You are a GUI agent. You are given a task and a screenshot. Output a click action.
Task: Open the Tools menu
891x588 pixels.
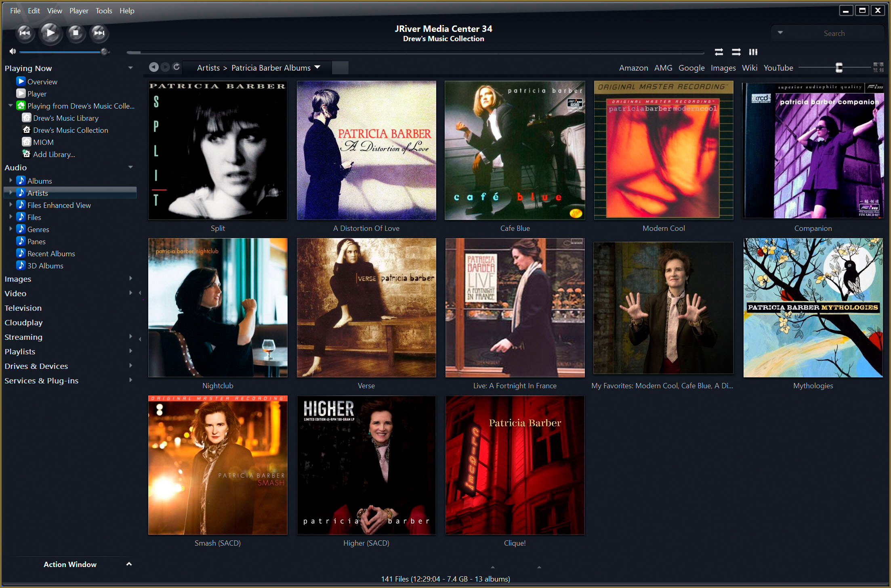point(104,11)
